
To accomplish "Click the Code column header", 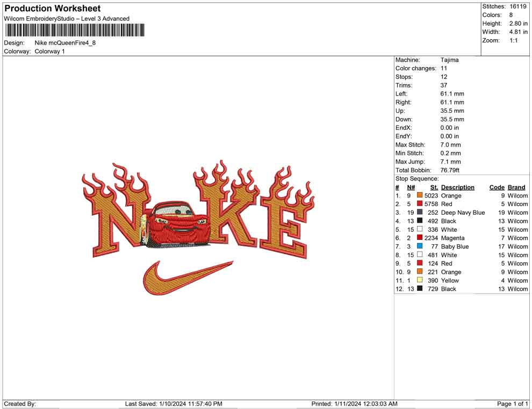I will [x=497, y=187].
